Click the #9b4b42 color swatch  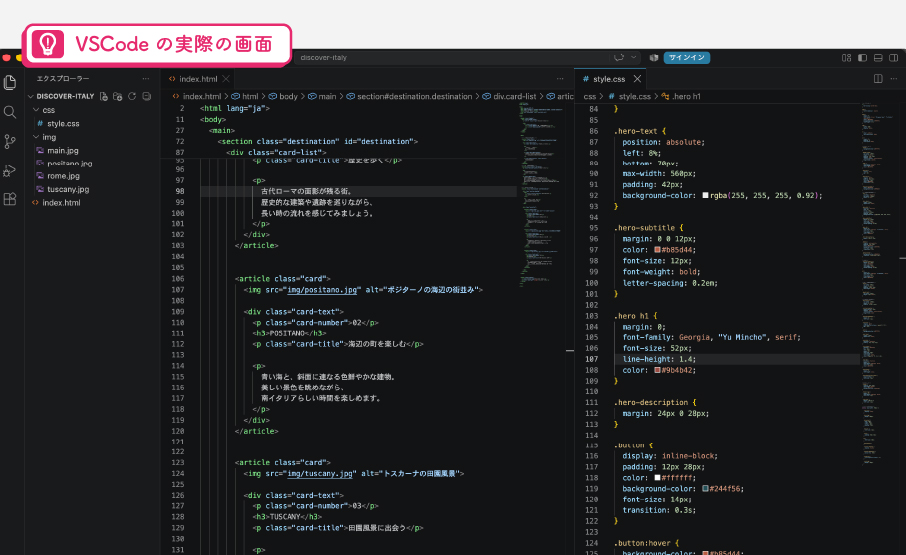tap(657, 370)
